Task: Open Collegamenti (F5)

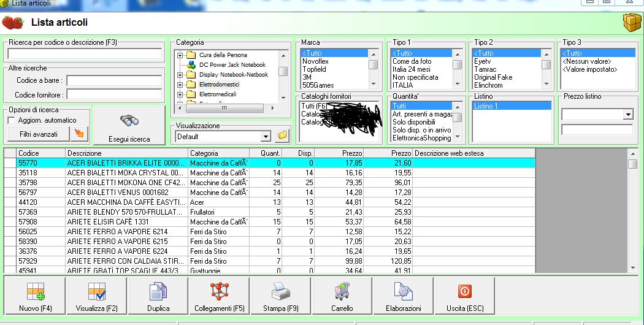Action: [220, 296]
